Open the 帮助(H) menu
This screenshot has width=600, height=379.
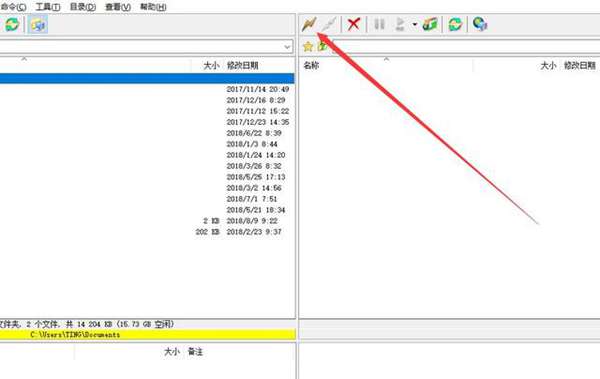tap(153, 7)
